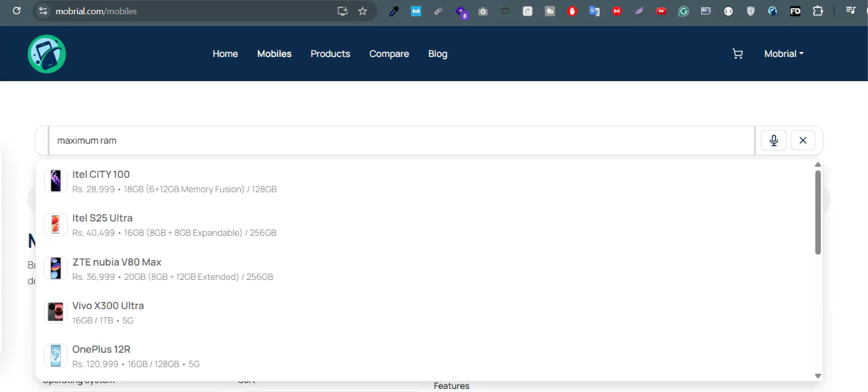
Task: Start voice search with microphone button
Action: 774,141
